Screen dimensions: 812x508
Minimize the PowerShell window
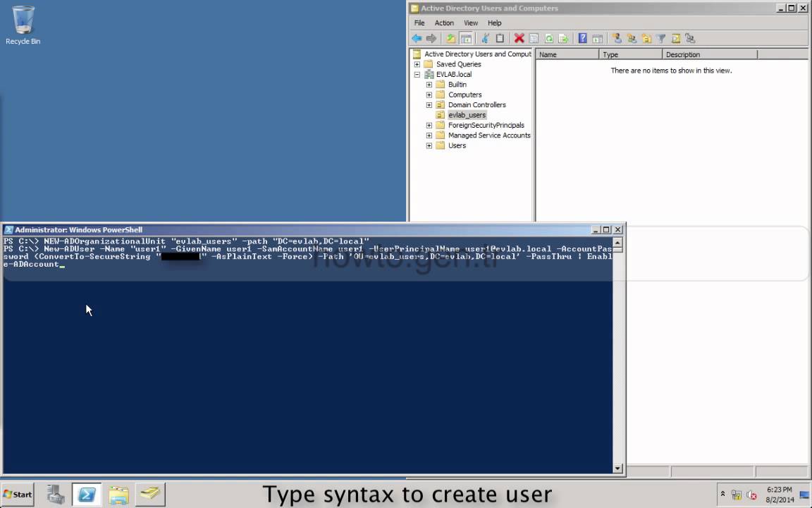pyautogui.click(x=596, y=229)
